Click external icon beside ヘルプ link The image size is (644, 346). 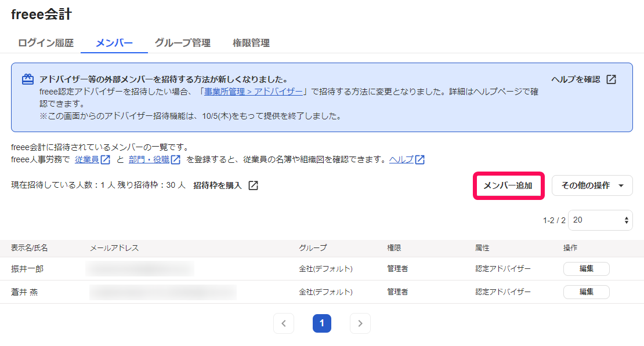419,159
